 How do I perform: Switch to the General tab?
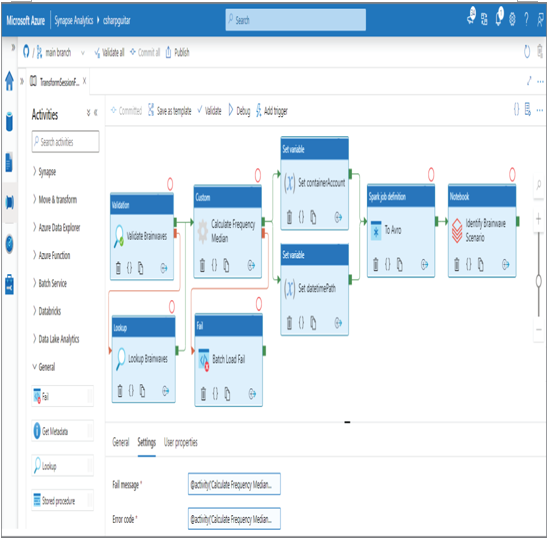pos(121,442)
